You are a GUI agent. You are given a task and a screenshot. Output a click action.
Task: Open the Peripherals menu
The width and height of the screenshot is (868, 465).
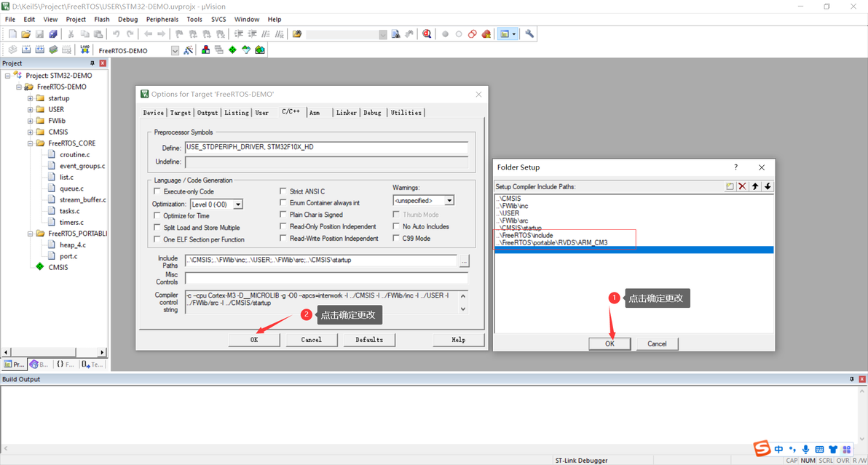(162, 20)
